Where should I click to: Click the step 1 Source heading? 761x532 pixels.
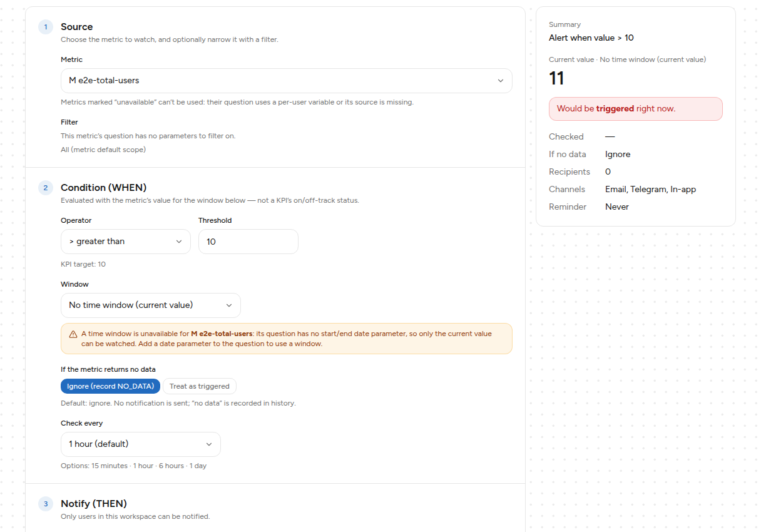pyautogui.click(x=76, y=27)
